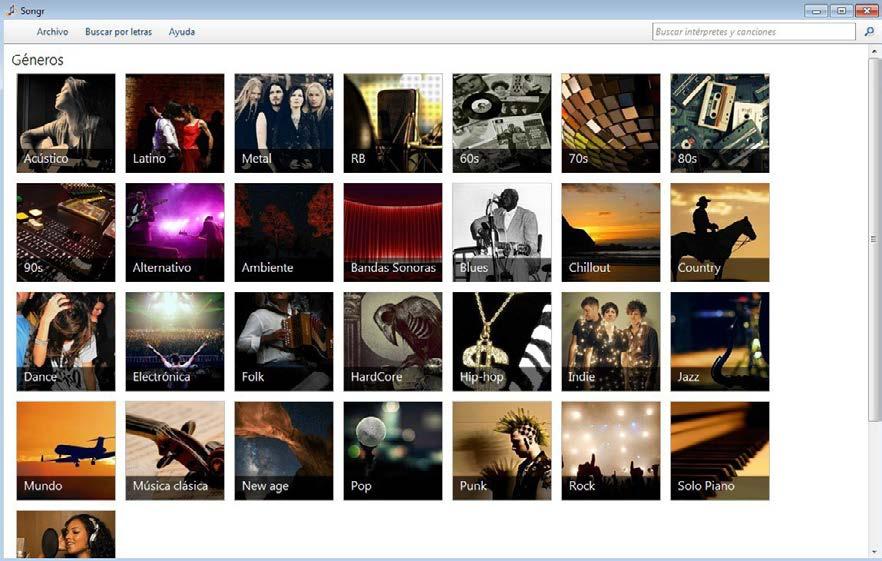This screenshot has width=882, height=561.
Task: Open the Buscar por letras menu
Action: click(118, 32)
